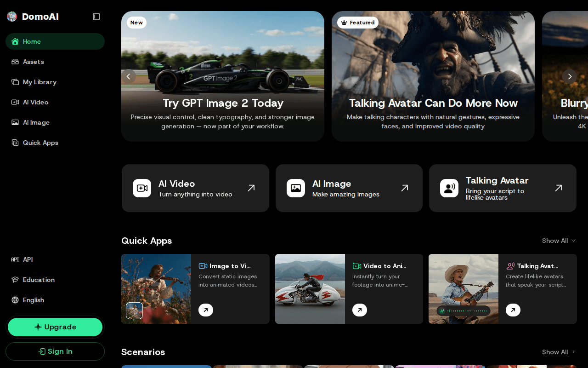Viewport: 588px width, 368px height.
Task: Open the API link
Action: (x=55, y=259)
